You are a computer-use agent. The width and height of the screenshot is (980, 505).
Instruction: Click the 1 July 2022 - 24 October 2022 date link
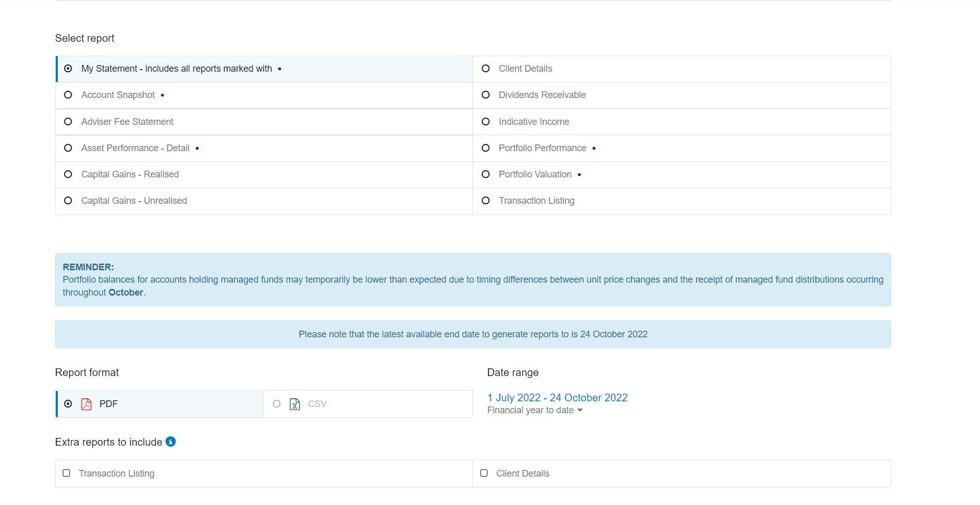tap(557, 398)
